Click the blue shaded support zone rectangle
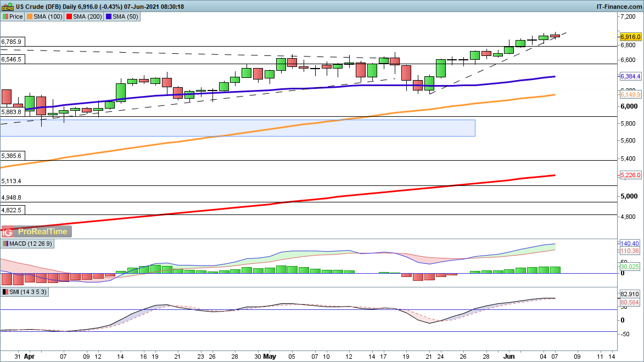Image resolution: width=644 pixels, height=362 pixels. [x=237, y=128]
